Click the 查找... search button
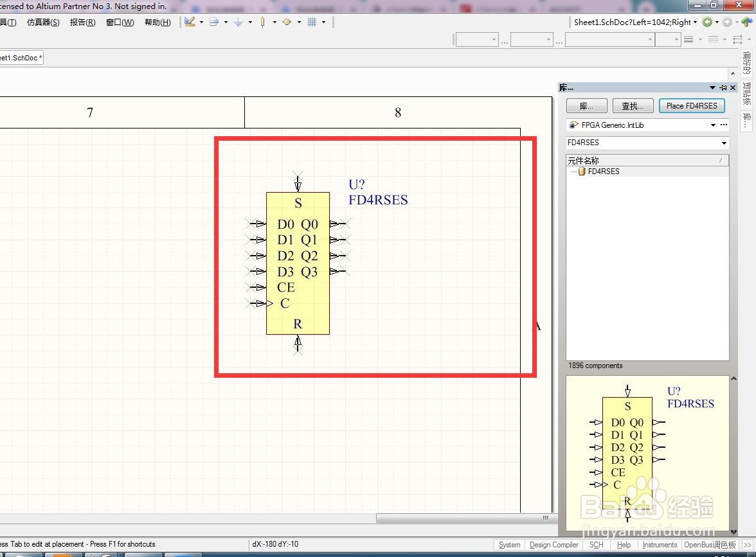 tap(633, 106)
